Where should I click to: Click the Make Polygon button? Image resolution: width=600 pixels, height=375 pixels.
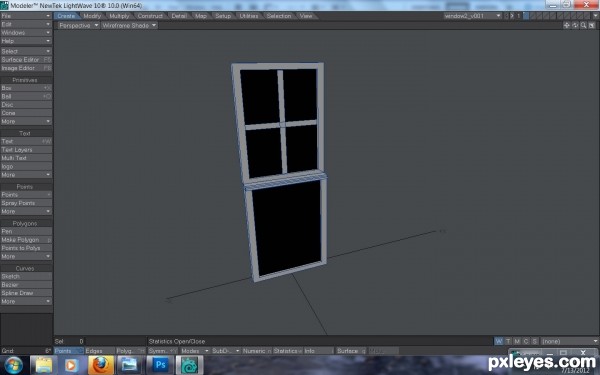point(26,240)
